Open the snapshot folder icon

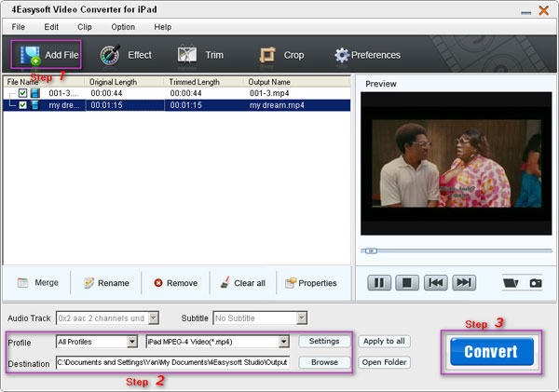(511, 283)
